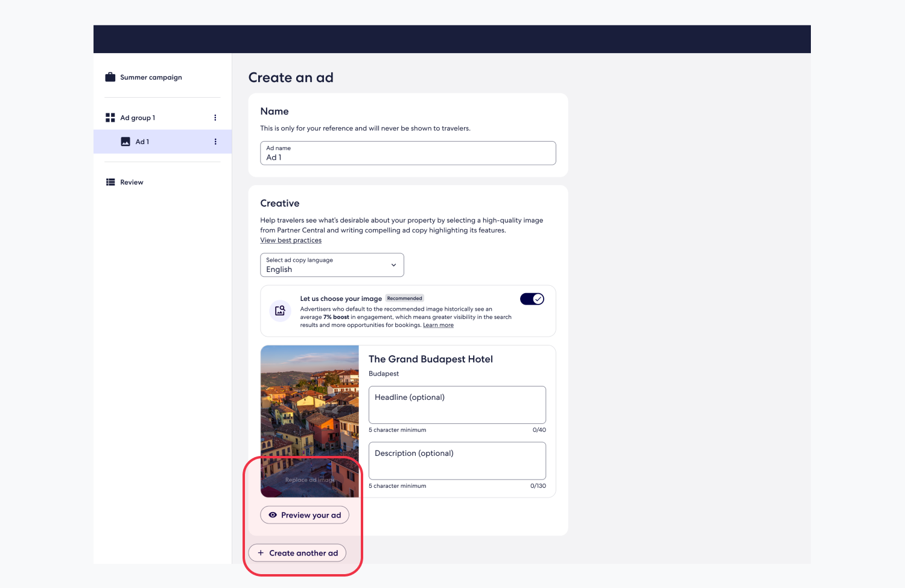Select Summer campaign in the sidebar
The height and width of the screenshot is (588, 905).
[151, 77]
